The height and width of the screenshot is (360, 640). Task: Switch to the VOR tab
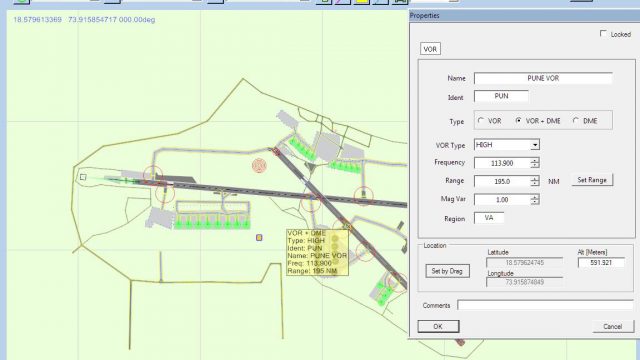pyautogui.click(x=430, y=49)
